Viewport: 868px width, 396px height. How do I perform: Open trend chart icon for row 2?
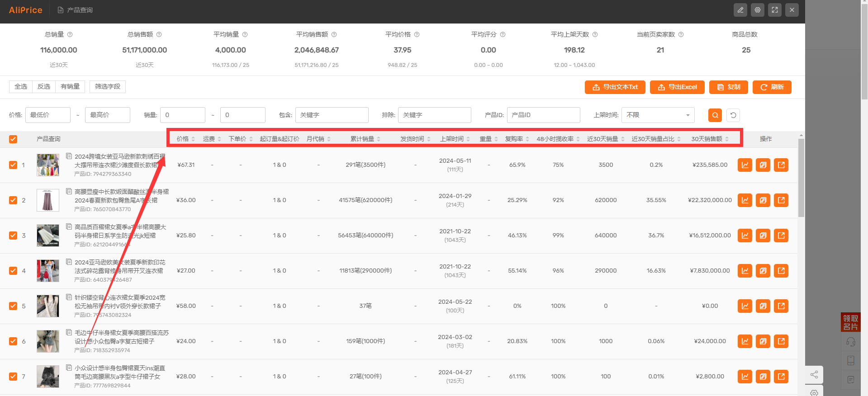pos(745,200)
